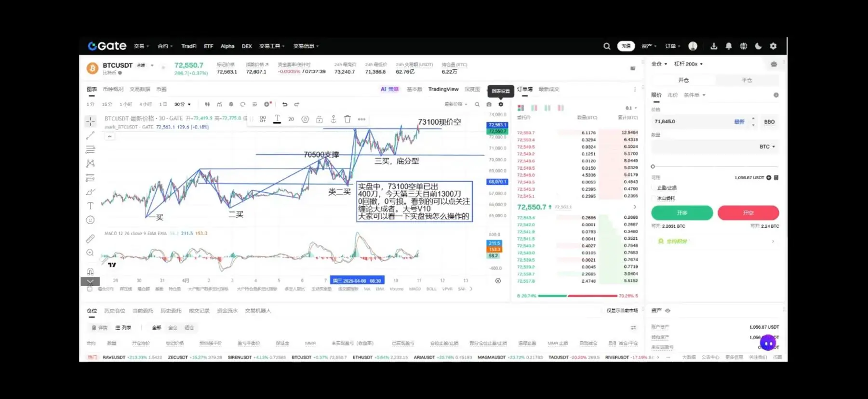Switch to the 最新成交 trades tab

pyautogui.click(x=549, y=89)
